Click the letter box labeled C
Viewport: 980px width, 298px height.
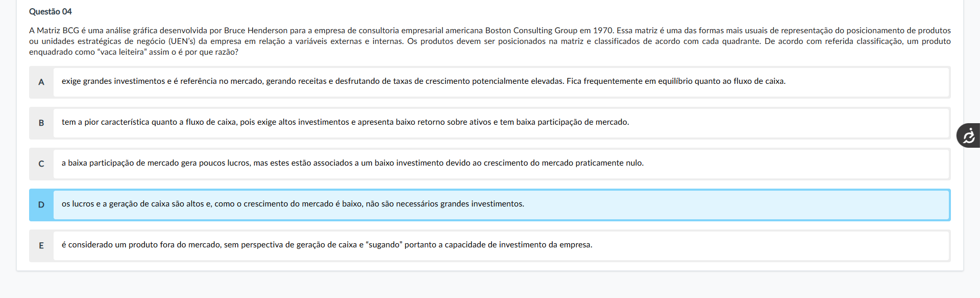41,164
